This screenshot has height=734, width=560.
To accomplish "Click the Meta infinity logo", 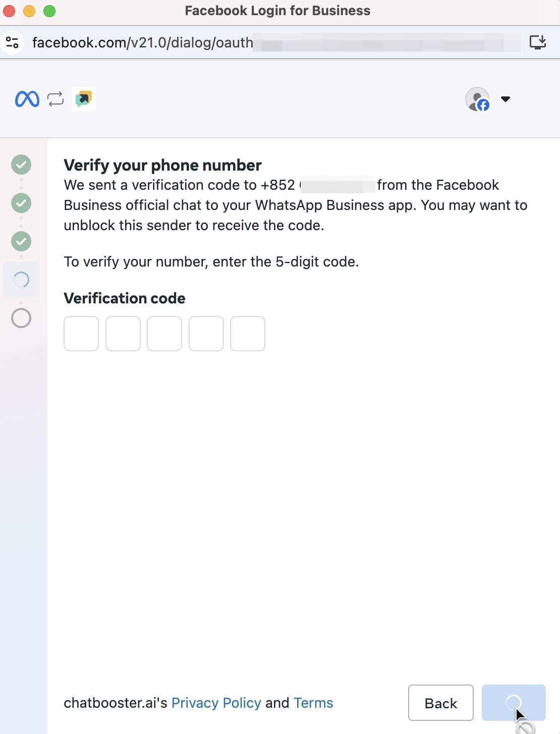I will [x=27, y=99].
